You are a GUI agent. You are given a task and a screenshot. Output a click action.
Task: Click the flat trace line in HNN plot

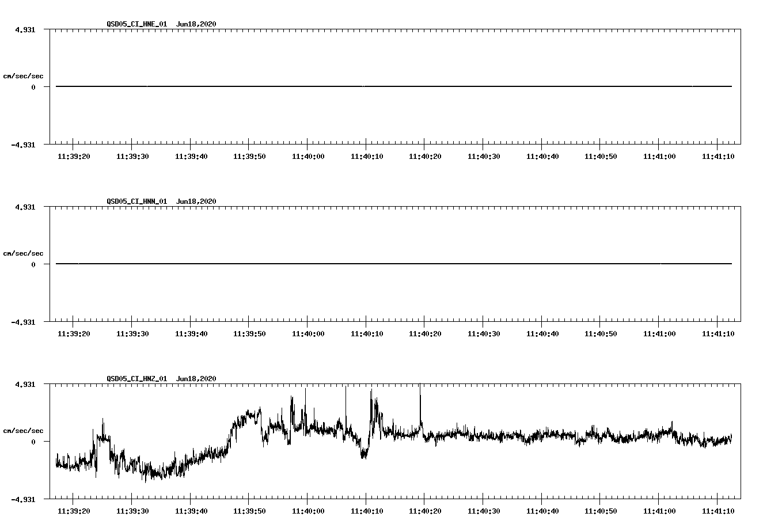[394, 264]
